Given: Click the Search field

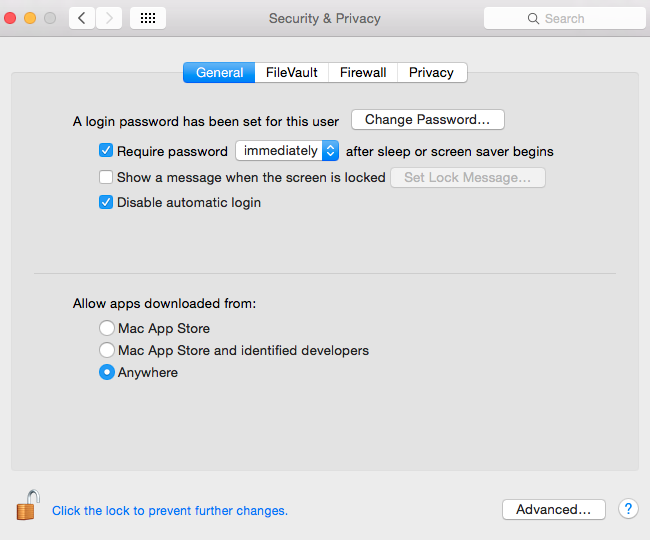Looking at the screenshot, I should pyautogui.click(x=565, y=18).
